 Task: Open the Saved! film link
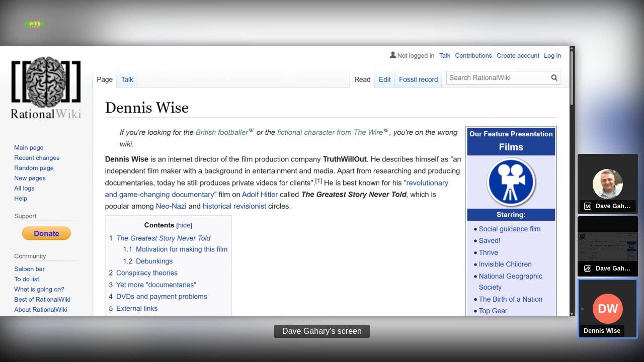point(490,241)
